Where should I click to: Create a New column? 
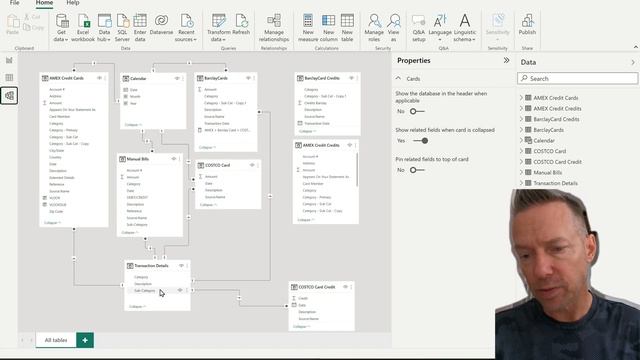329,27
